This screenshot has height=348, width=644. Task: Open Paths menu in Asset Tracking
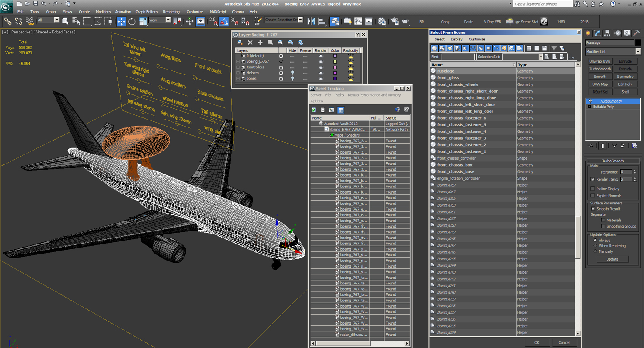tap(339, 95)
